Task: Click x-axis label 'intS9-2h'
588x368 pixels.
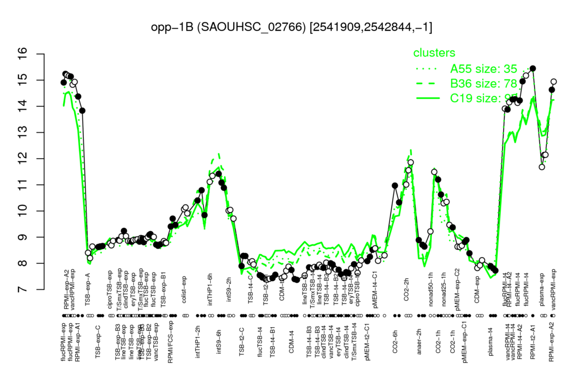Action: click(229, 290)
